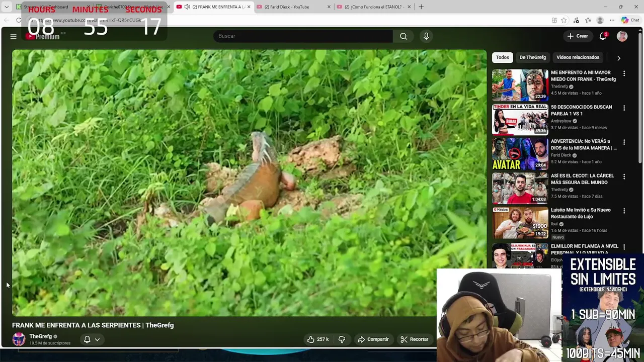Open browser profile icon

point(600,20)
